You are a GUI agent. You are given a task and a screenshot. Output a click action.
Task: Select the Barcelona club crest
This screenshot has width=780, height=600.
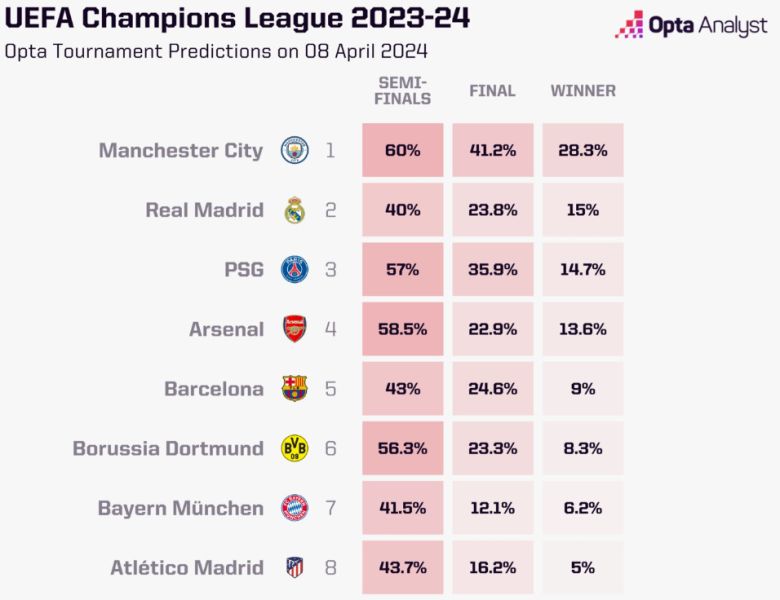click(x=294, y=389)
